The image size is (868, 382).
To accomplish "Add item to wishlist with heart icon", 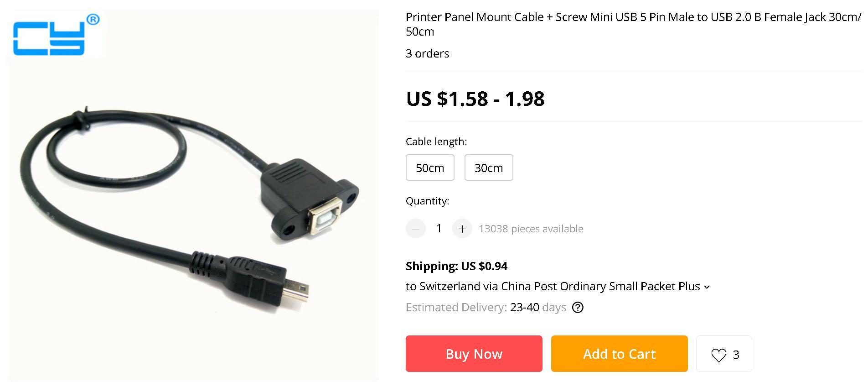I will tap(719, 355).
